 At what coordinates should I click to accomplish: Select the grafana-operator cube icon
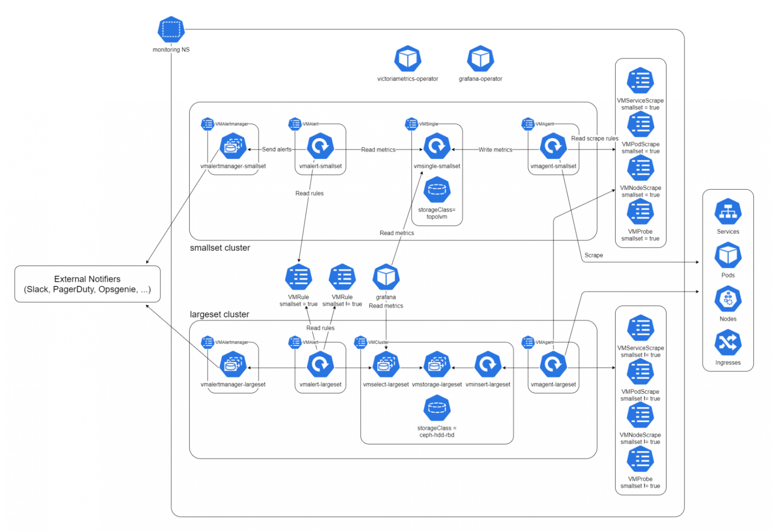[480, 59]
